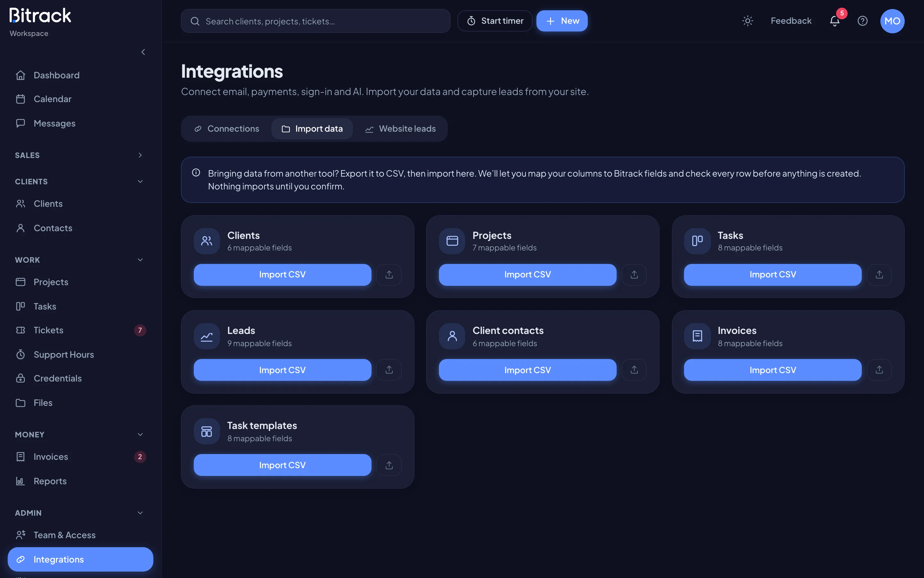The width and height of the screenshot is (924, 578).
Task: Collapse the sidebar with the left chevron
Action: coord(143,52)
